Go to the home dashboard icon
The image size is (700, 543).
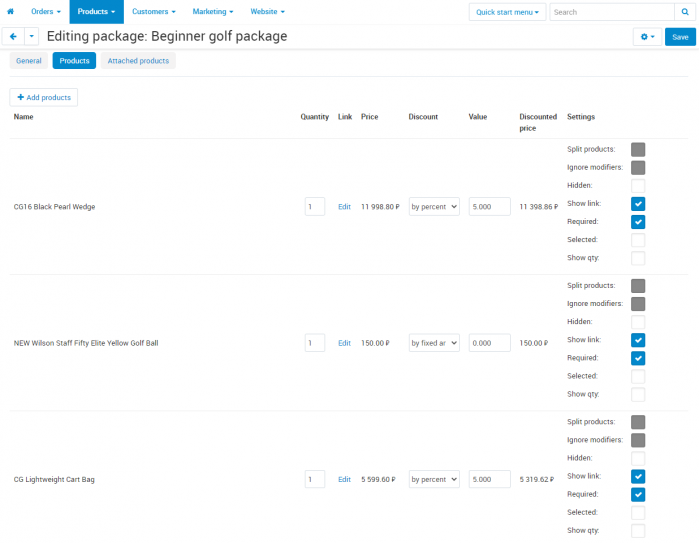[x=10, y=12]
